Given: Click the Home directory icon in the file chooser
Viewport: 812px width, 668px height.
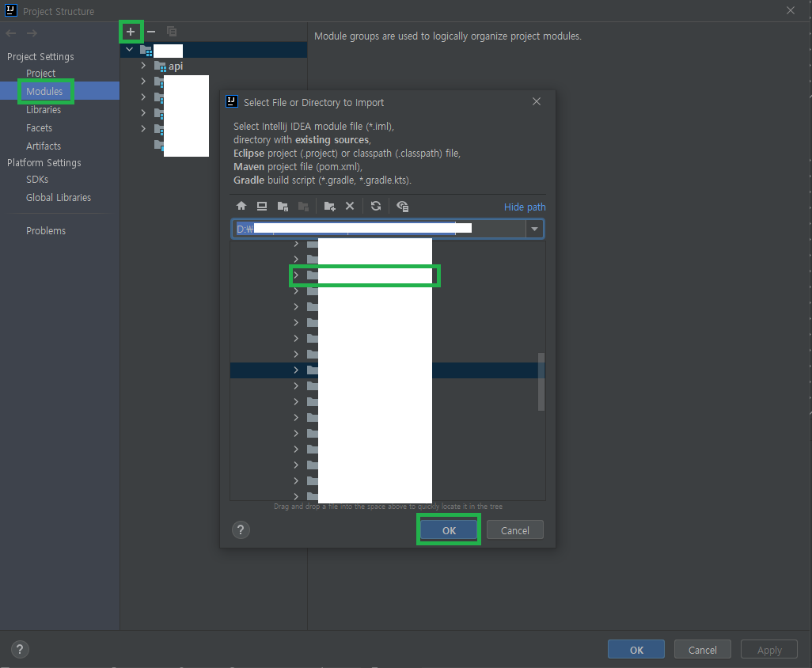Looking at the screenshot, I should [241, 206].
